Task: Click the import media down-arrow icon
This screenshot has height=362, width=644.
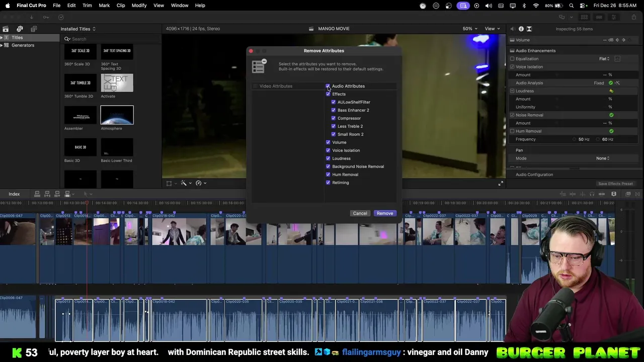Action: (31, 17)
